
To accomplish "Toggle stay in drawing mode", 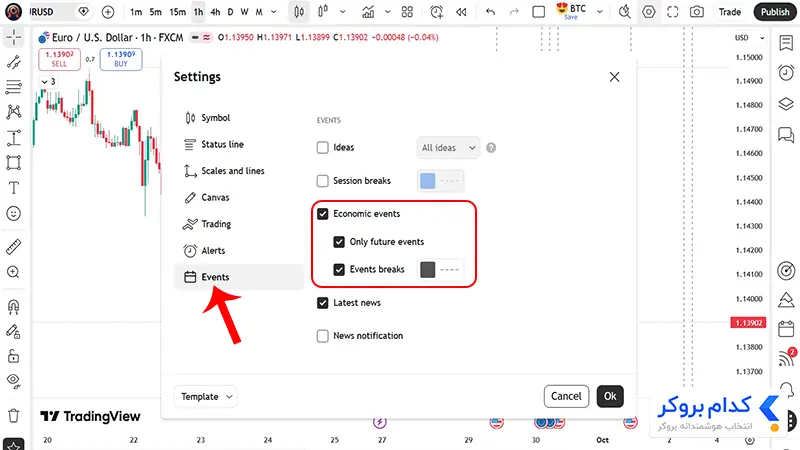I will pyautogui.click(x=14, y=332).
